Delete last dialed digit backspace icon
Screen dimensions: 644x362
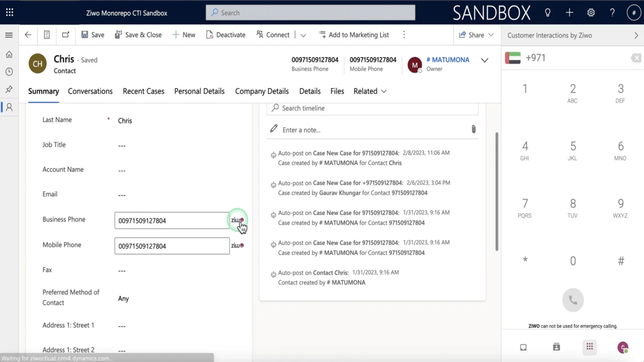(636, 58)
